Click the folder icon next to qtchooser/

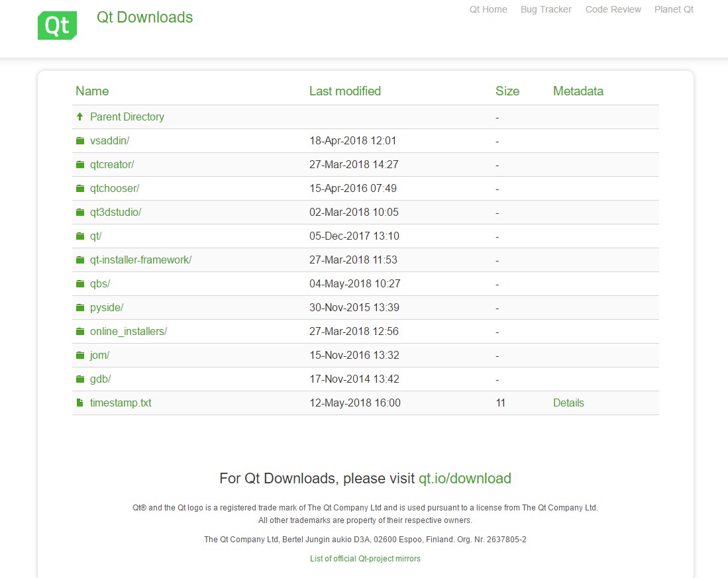tap(80, 188)
